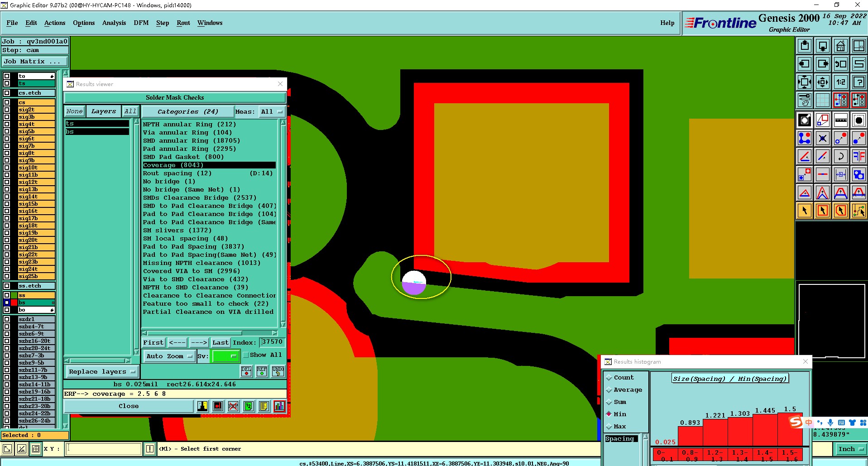868x466 pixels.
Task: Open the Edit menu
Action: coord(31,23)
